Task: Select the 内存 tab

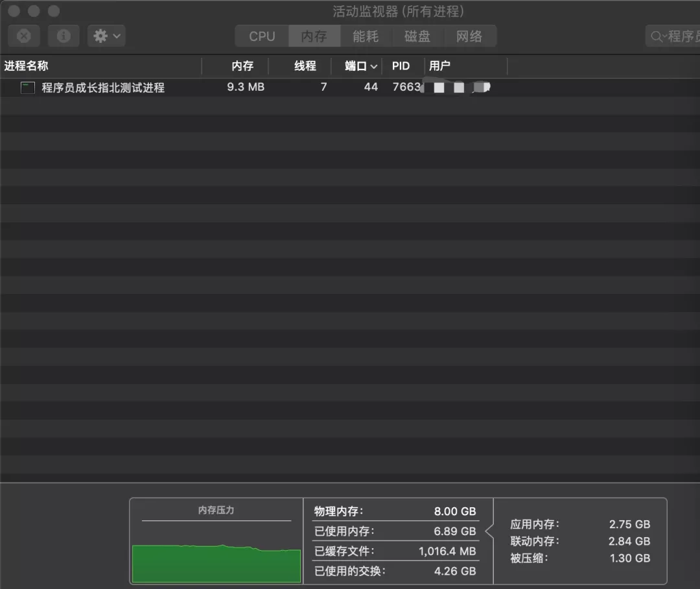Action: click(314, 36)
